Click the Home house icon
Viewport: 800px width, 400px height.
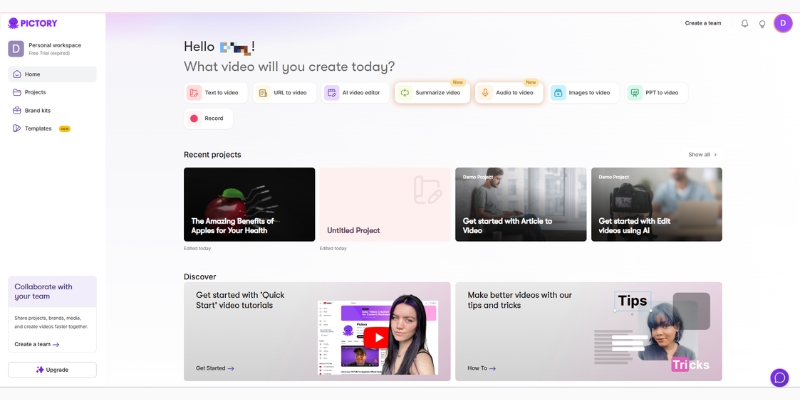point(17,74)
